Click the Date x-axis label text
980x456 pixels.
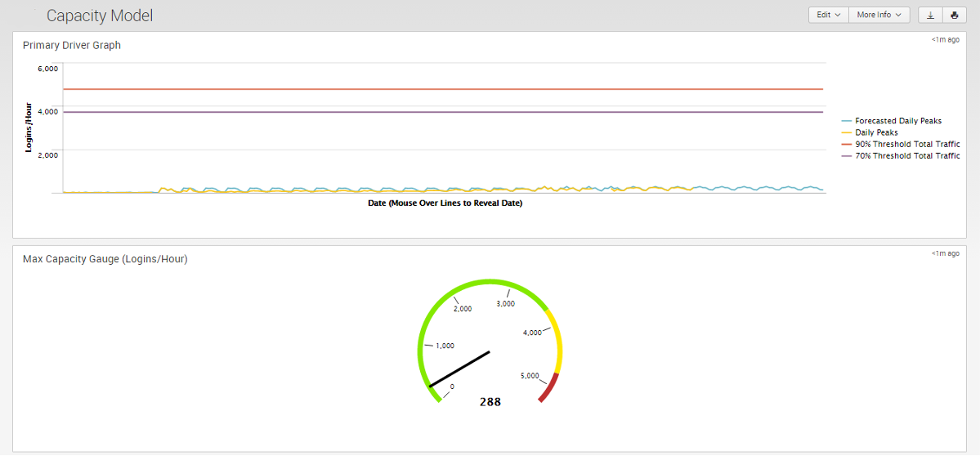tap(445, 203)
